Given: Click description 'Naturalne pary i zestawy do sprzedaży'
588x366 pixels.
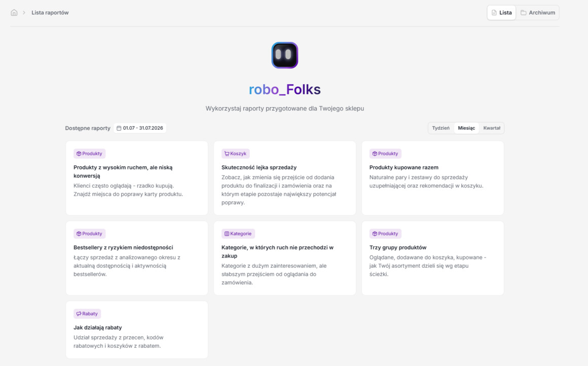Looking at the screenshot, I should click(426, 181).
